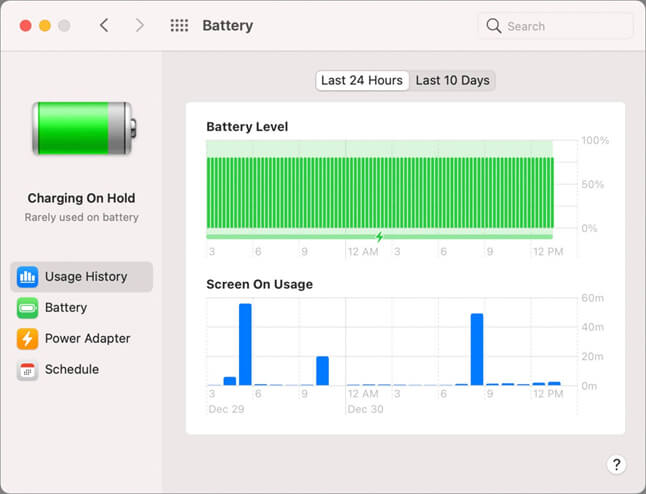The width and height of the screenshot is (646, 494).
Task: Open the show-all preferences grid
Action: [x=179, y=26]
